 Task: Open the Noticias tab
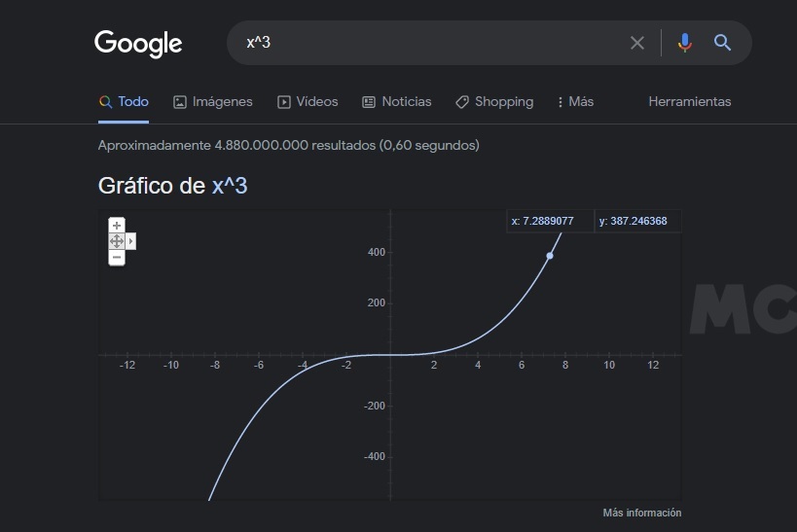397,102
